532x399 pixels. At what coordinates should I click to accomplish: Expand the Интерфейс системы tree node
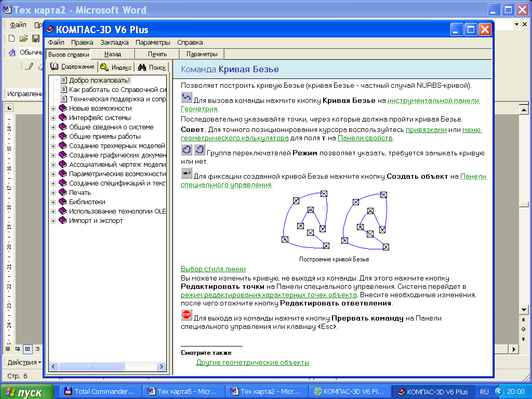pyautogui.click(x=54, y=118)
